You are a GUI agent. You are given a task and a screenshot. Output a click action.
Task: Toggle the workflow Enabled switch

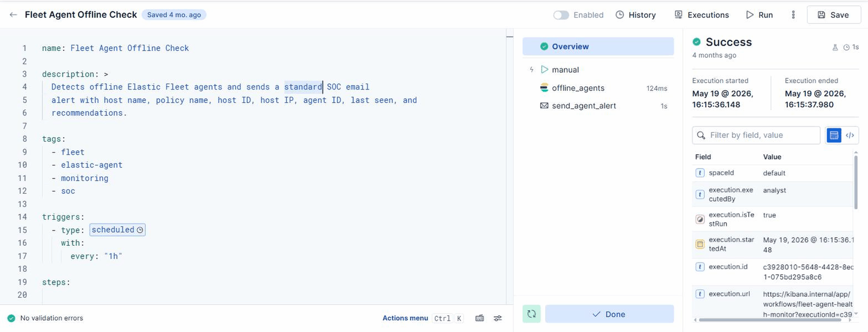click(x=561, y=15)
